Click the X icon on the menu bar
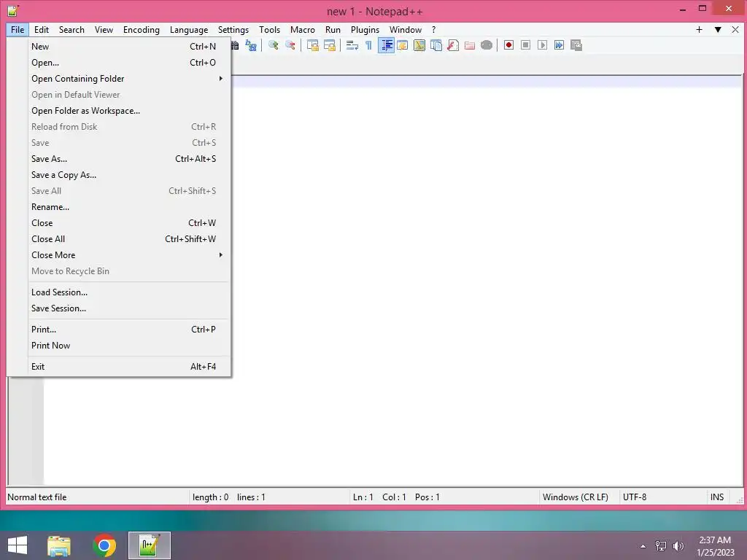Viewport: 747px width, 560px height. [735, 29]
